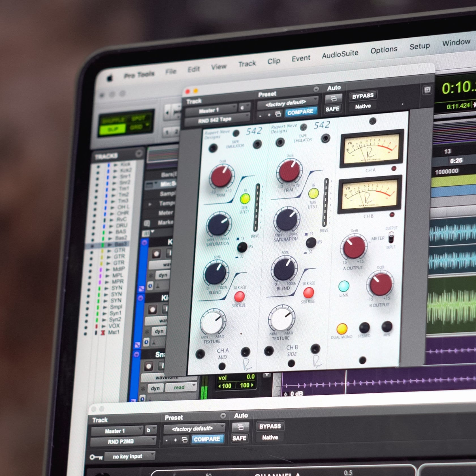Toggle CH A Tape Effect button
476x476 pixels.
tap(245, 198)
